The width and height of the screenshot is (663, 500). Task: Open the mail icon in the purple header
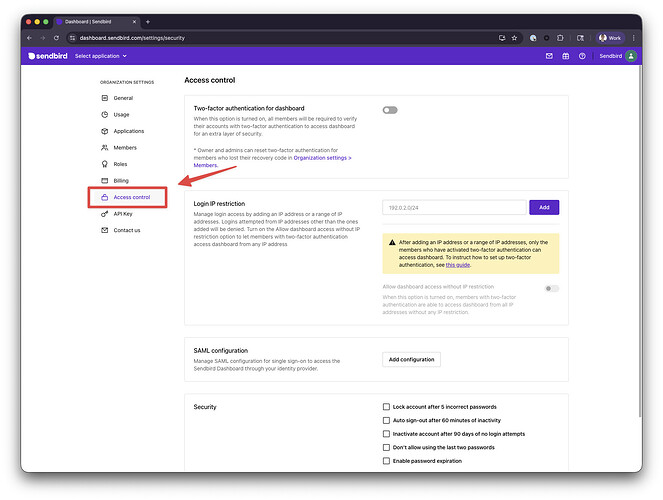tap(549, 56)
